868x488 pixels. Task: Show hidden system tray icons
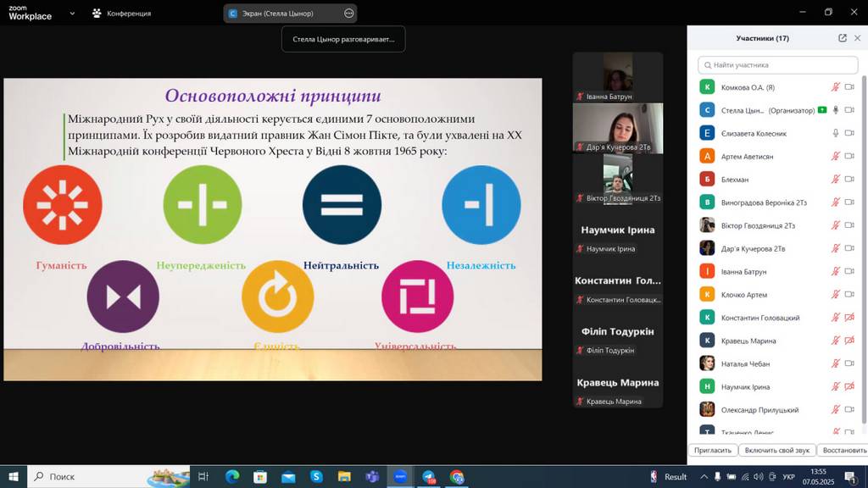pyautogui.click(x=704, y=476)
